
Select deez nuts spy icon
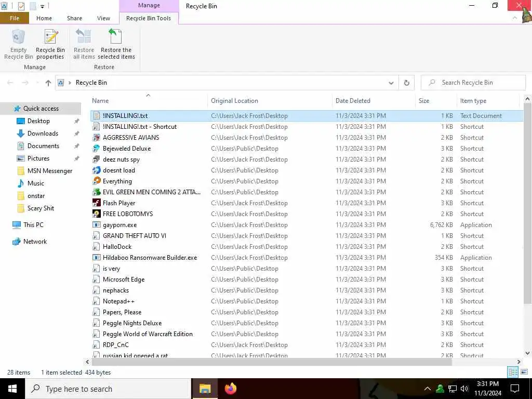point(96,159)
